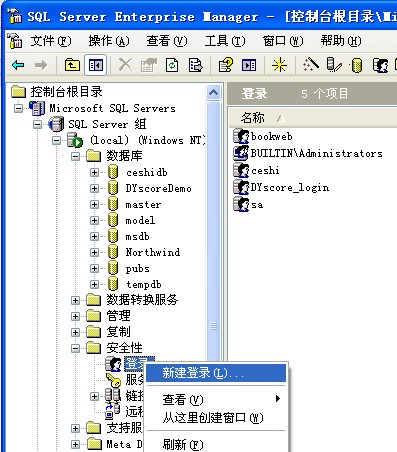Open the 工具(T) menu
Screen dimensions: 397x452
point(225,41)
